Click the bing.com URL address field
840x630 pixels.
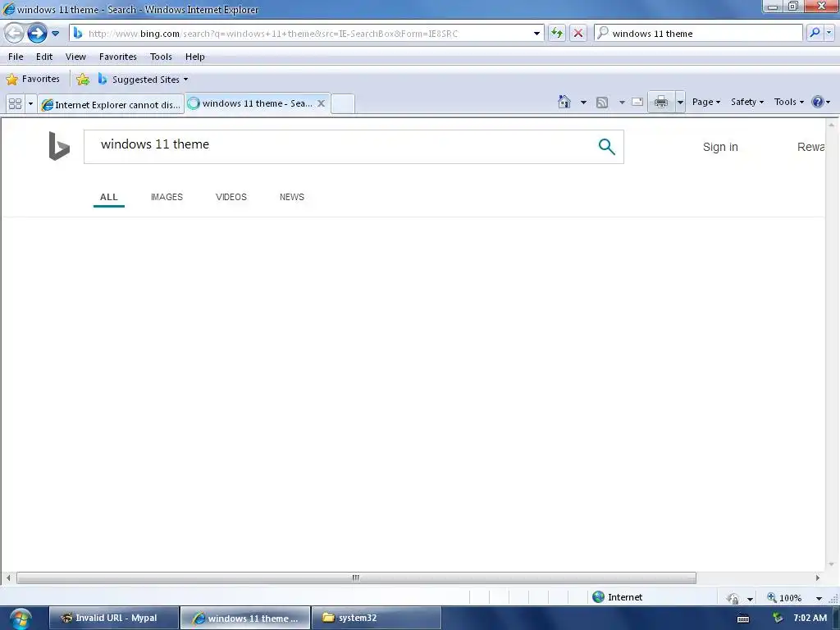307,33
